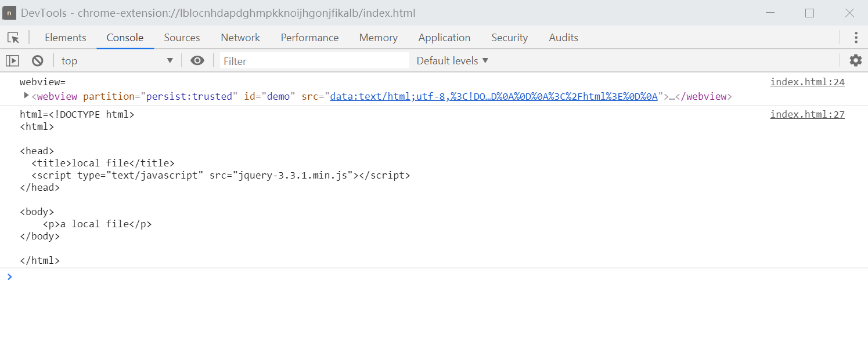Open the console drawer sidebar icon
The image size is (868, 338).
12,60
